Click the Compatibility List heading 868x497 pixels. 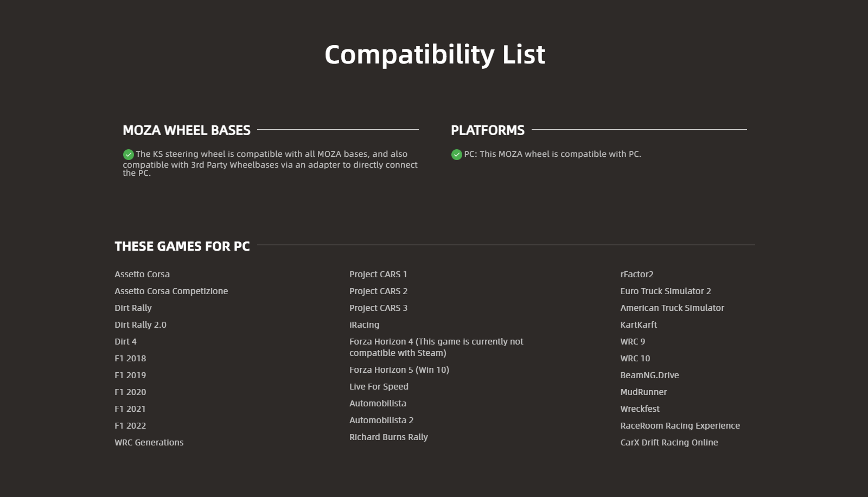(435, 55)
